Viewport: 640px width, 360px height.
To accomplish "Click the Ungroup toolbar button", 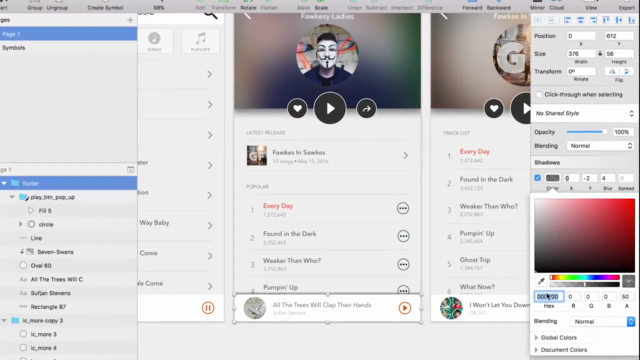I will click(57, 6).
